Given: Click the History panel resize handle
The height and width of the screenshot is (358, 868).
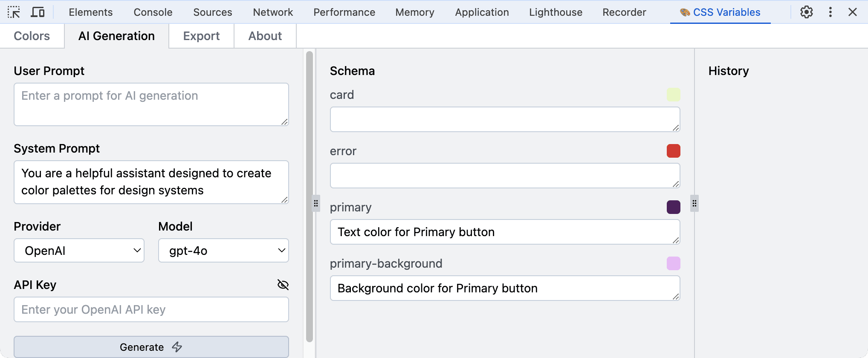Looking at the screenshot, I should pos(694,203).
